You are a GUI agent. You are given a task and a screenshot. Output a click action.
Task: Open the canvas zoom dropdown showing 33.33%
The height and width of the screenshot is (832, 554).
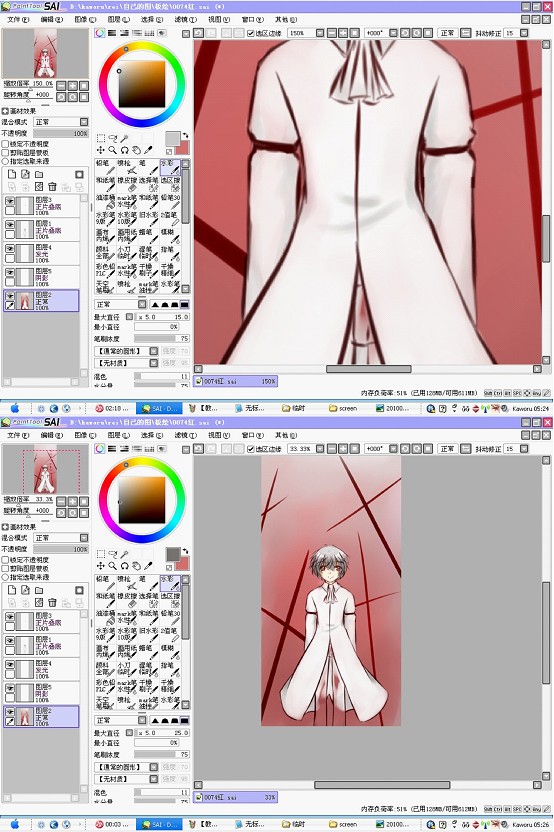pyautogui.click(x=320, y=449)
